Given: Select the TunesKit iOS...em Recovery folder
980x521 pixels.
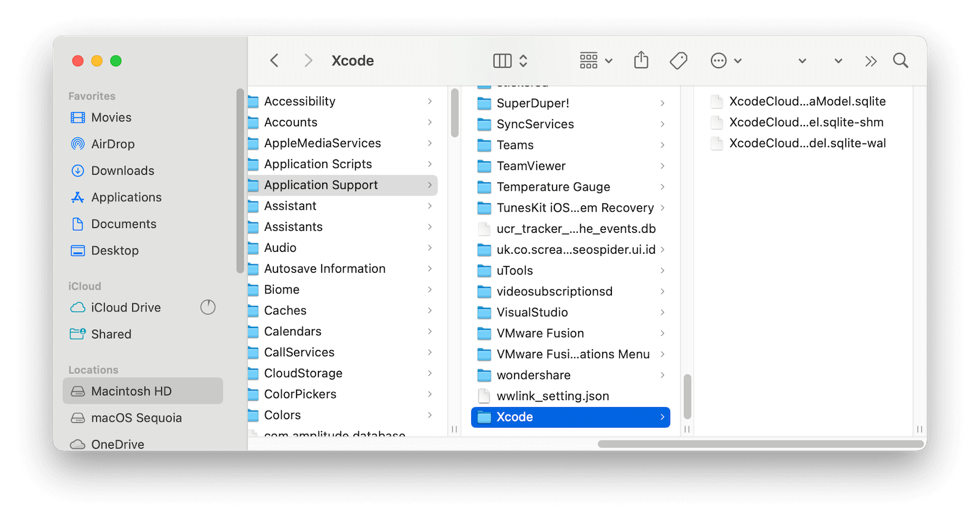Looking at the screenshot, I should click(570, 208).
